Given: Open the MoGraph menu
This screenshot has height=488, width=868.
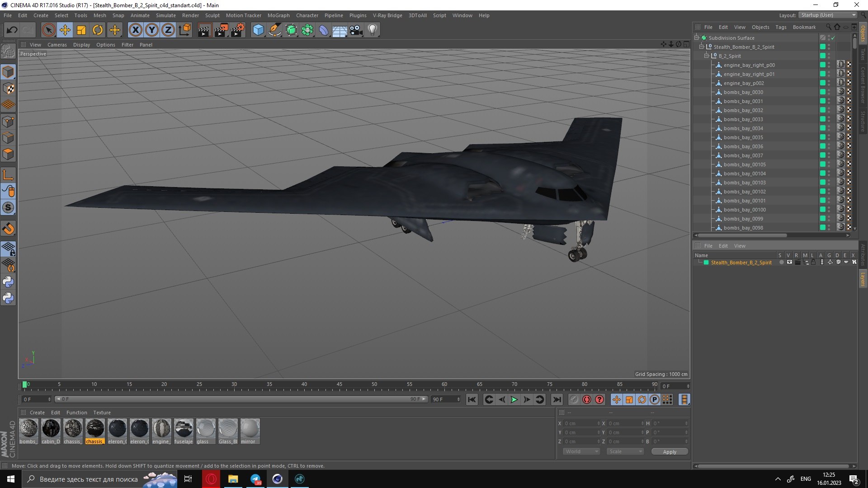Looking at the screenshot, I should click(x=278, y=15).
